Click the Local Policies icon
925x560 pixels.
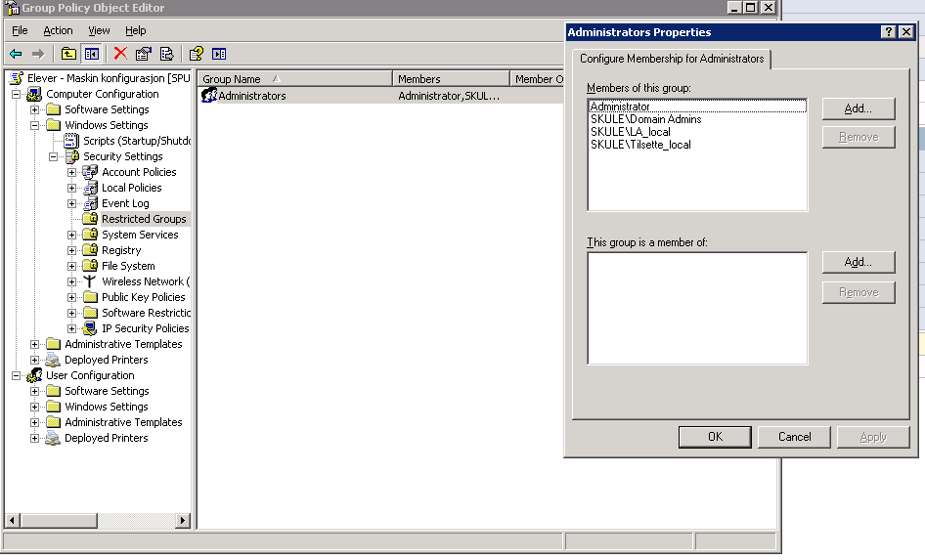click(90, 188)
